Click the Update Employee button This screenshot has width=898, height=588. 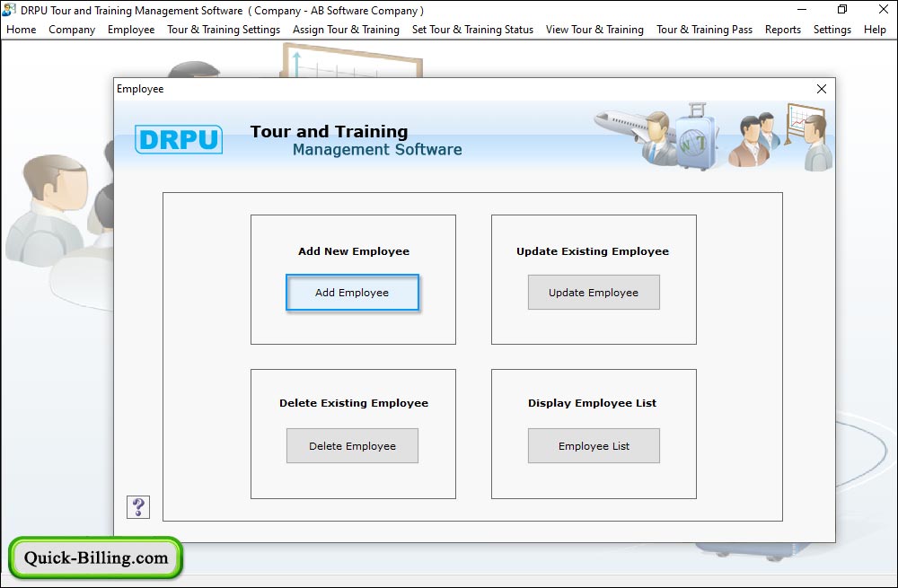594,293
